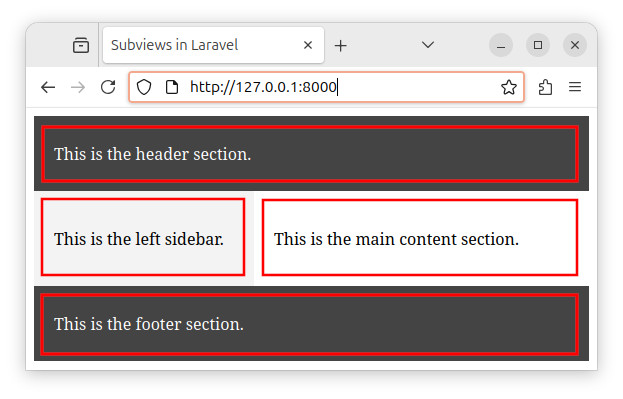Go forward with the right arrow
This screenshot has height=399, width=623.
(x=78, y=87)
